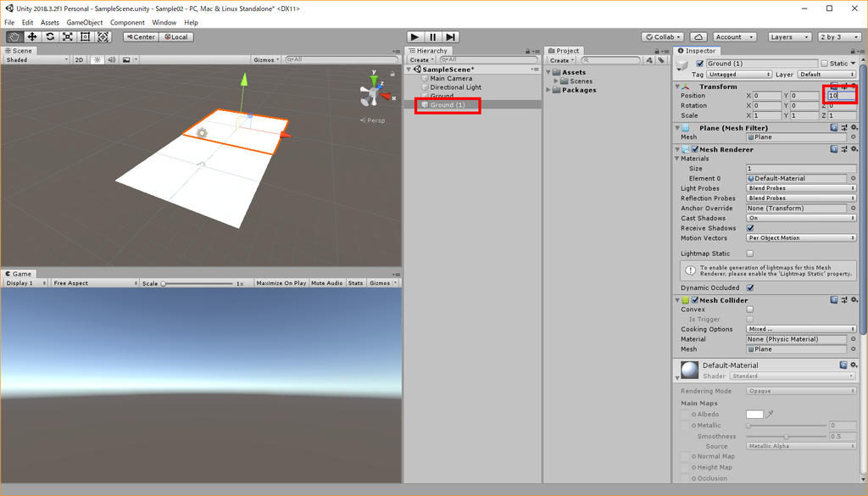Toggle scene audio speaker icon
Screen dimensions: 868x496
112,60
